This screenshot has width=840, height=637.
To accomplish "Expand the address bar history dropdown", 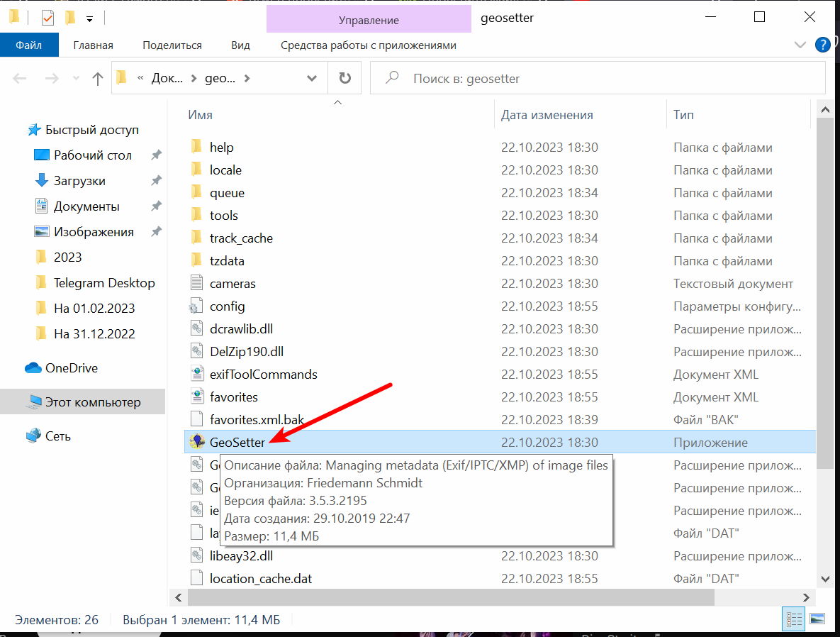I will coord(311,78).
